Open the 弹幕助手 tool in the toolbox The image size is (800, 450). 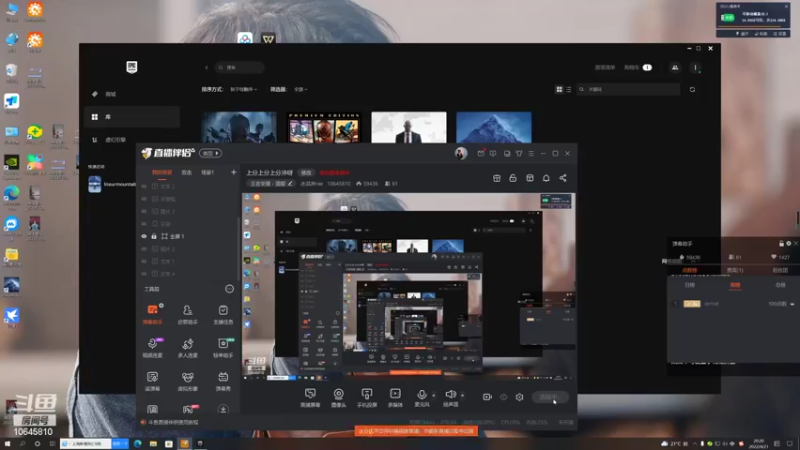153,313
